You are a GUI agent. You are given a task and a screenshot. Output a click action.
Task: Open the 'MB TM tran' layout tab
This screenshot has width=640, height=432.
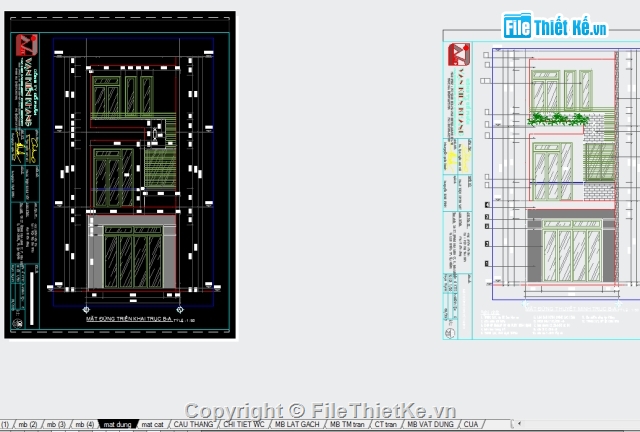tap(347, 425)
